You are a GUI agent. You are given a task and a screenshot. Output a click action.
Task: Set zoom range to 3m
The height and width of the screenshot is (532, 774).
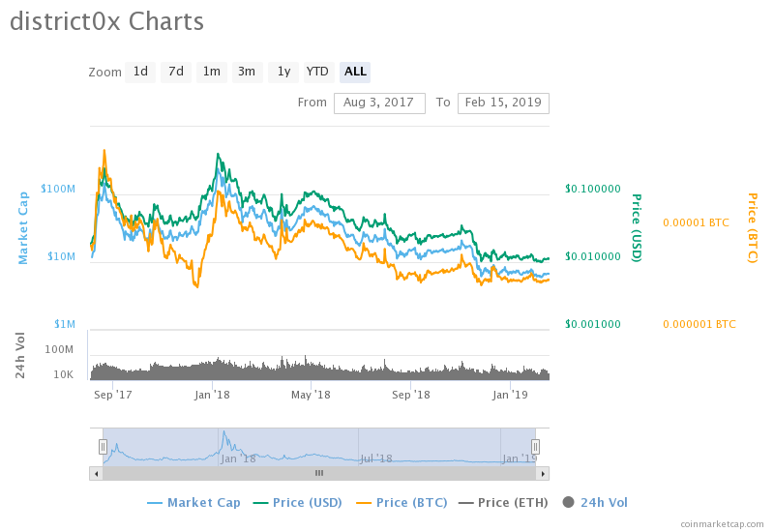tap(247, 72)
